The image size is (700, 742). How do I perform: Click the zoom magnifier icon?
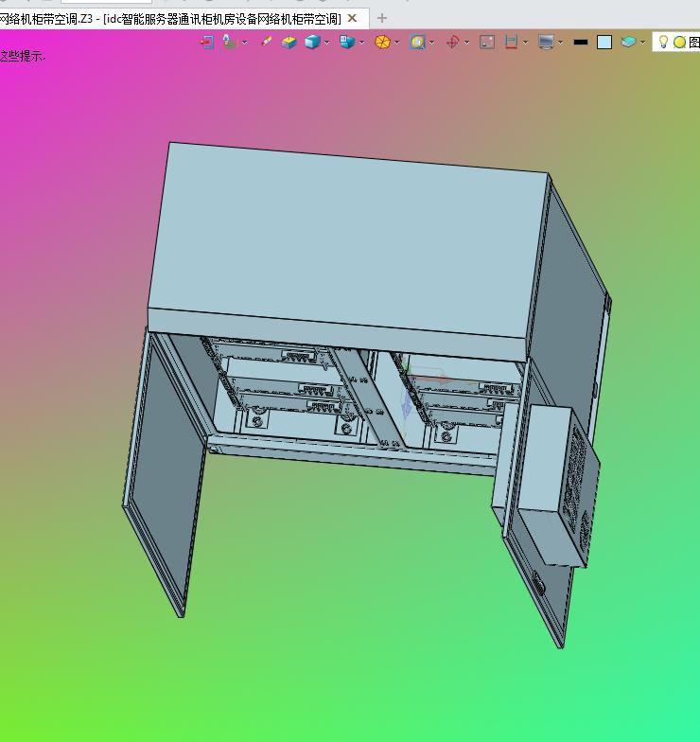coord(417,42)
